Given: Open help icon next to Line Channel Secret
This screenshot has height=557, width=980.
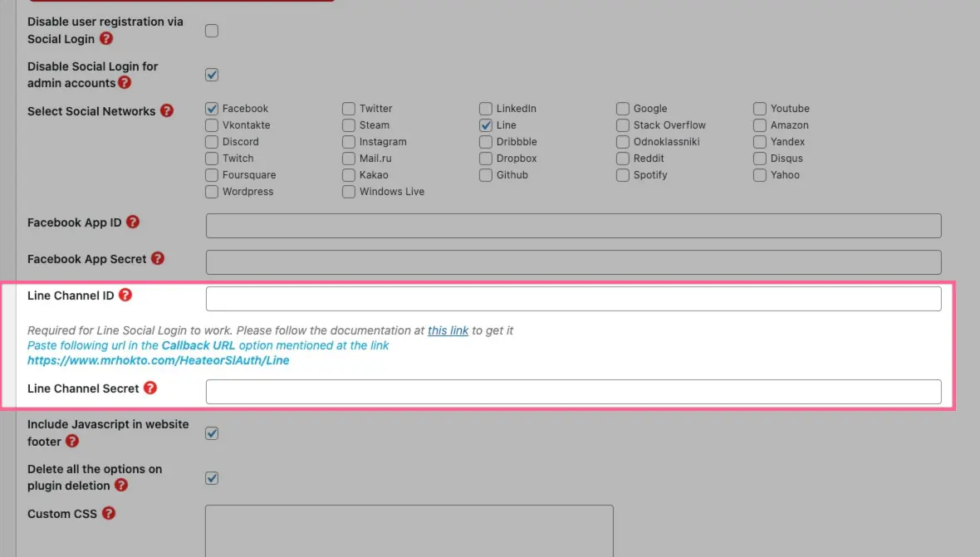Looking at the screenshot, I should pyautogui.click(x=150, y=388).
